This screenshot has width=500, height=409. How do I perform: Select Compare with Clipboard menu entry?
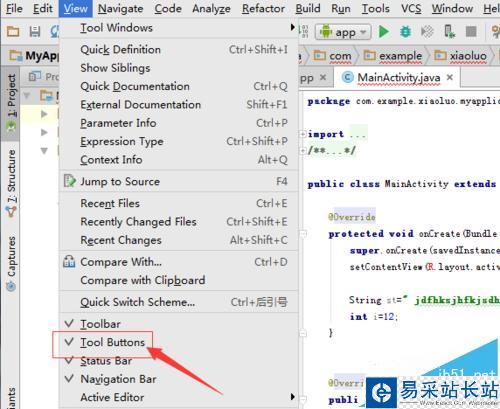point(179,280)
